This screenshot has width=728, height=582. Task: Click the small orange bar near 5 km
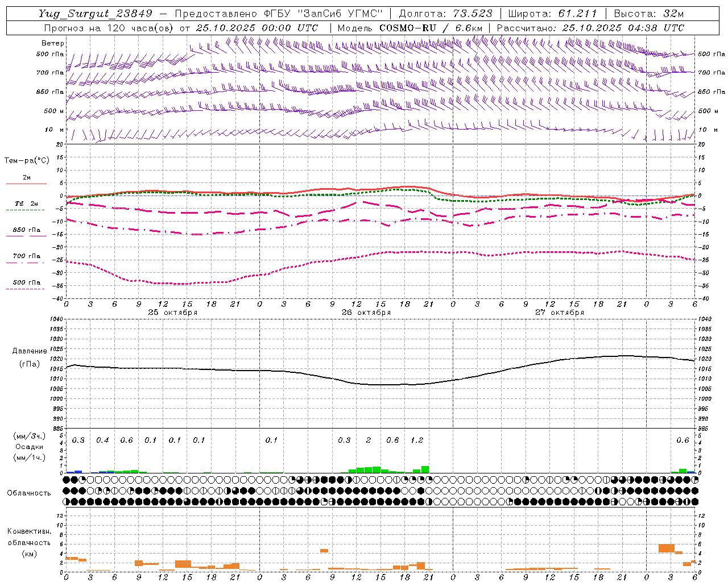pyautogui.click(x=324, y=551)
